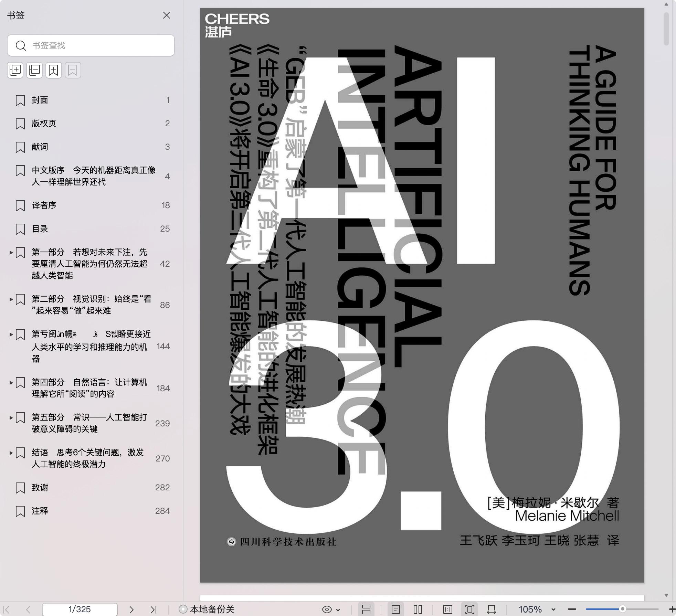Open the 第一部分 若想对未来下注 bookmark
This screenshot has height=616, width=676.
(x=89, y=264)
